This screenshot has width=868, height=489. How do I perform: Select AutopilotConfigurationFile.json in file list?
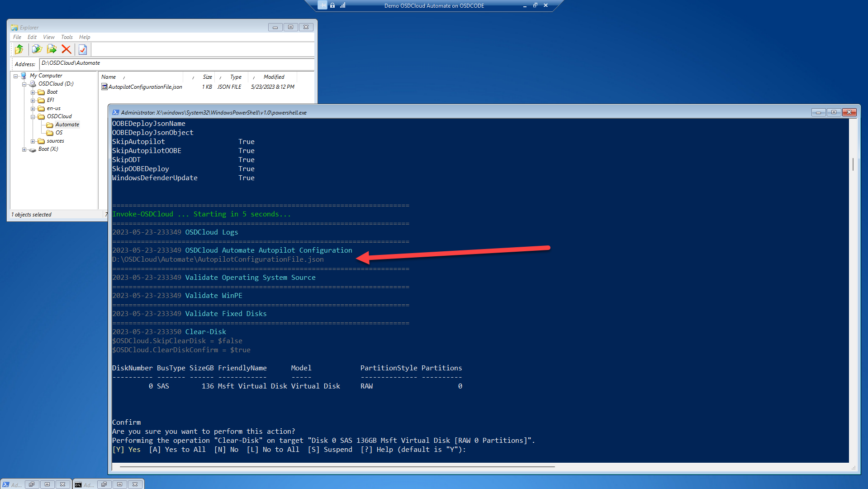click(145, 87)
